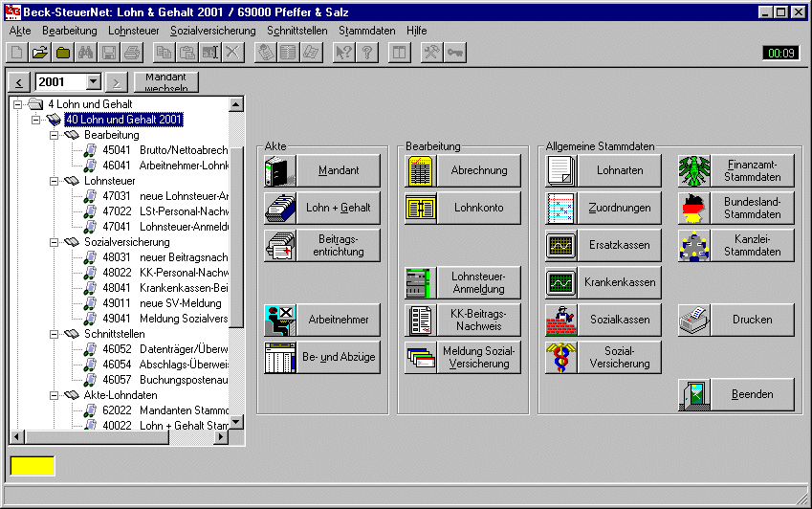Click the context help arrow-question icon
Screen dimensions: 812x509
(x=343, y=53)
